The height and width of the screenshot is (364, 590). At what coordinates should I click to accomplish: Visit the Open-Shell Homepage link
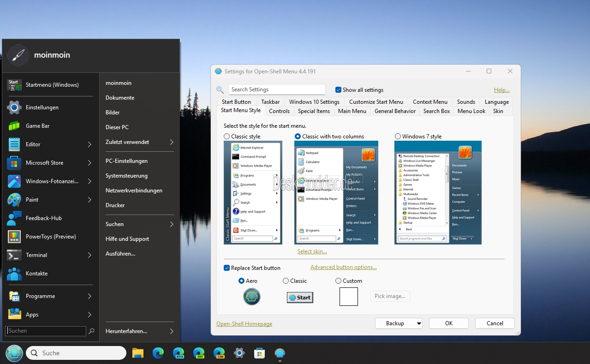(x=244, y=324)
